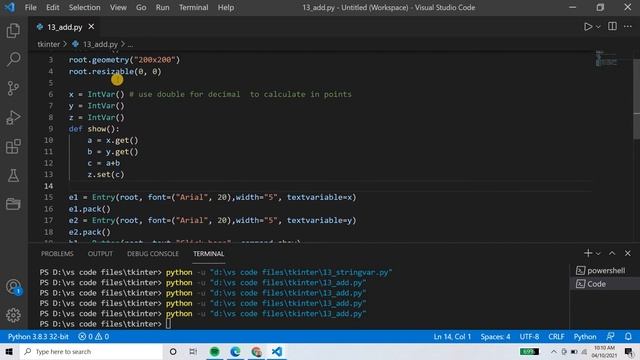Open Task View on the taskbar

tap(193, 351)
